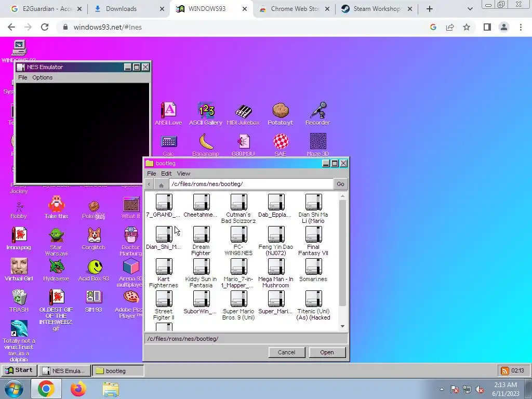
Task: Select the Dream Fighter ROM file
Action: [x=201, y=241]
